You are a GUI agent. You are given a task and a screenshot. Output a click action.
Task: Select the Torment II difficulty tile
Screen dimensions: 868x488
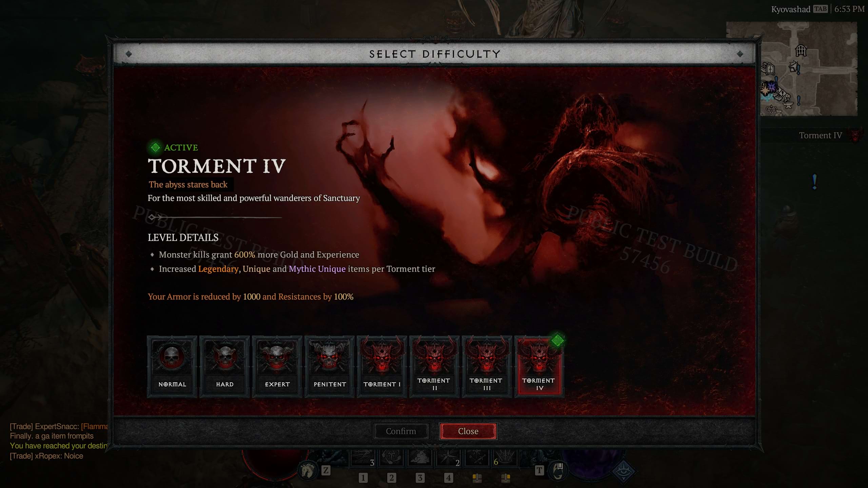[434, 366]
